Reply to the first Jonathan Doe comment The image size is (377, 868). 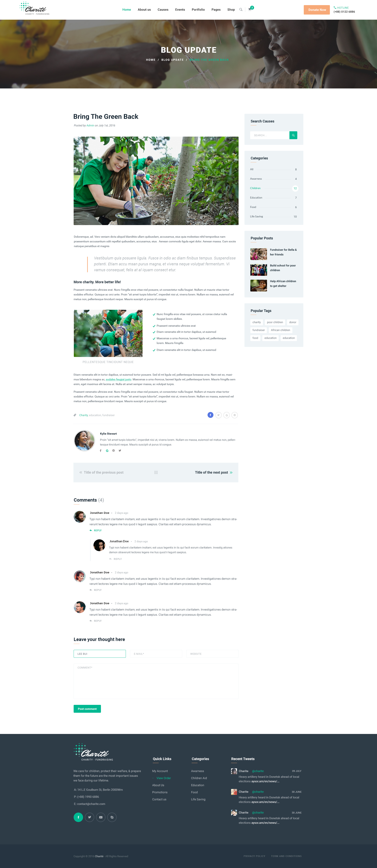tap(96, 530)
